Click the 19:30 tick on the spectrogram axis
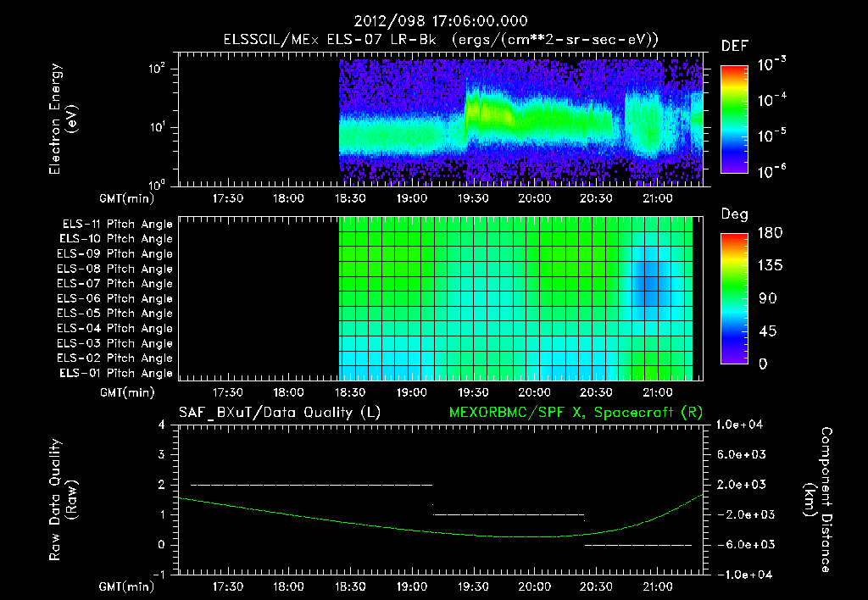The height and width of the screenshot is (600, 868). 473,198
